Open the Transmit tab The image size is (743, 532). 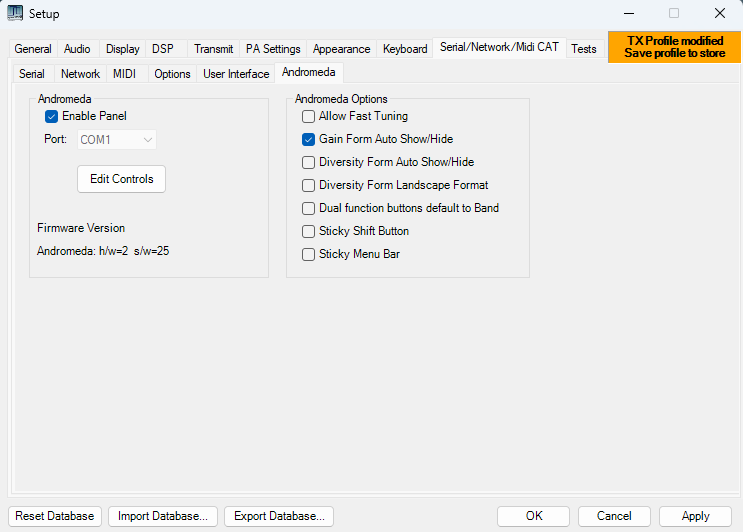(213, 49)
